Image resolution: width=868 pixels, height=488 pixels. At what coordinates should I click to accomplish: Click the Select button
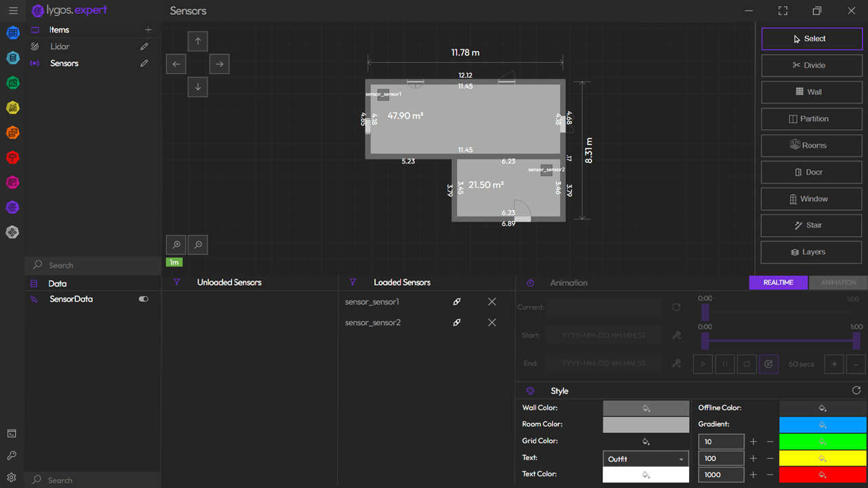coord(811,39)
